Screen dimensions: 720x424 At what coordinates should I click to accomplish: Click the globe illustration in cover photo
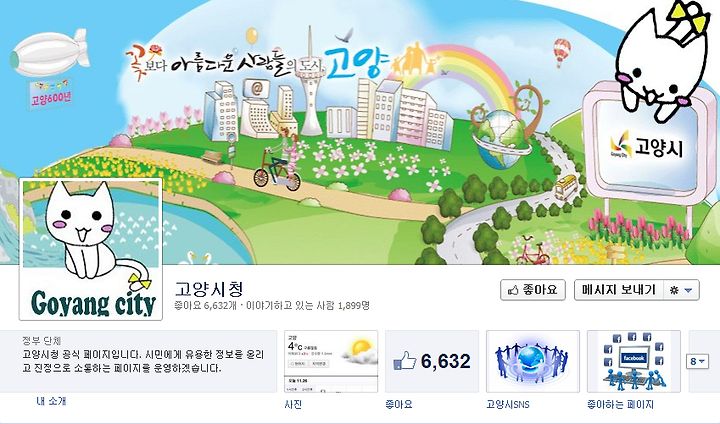pyautogui.click(x=500, y=138)
